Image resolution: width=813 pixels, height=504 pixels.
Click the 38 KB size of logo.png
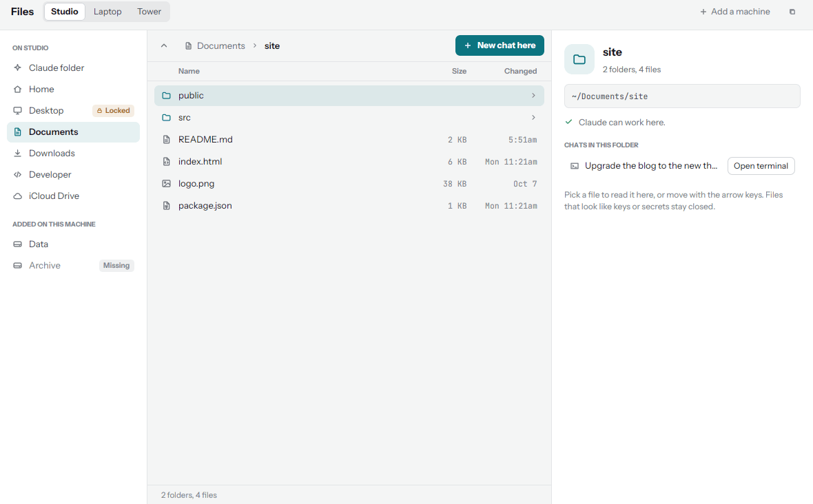[455, 184]
